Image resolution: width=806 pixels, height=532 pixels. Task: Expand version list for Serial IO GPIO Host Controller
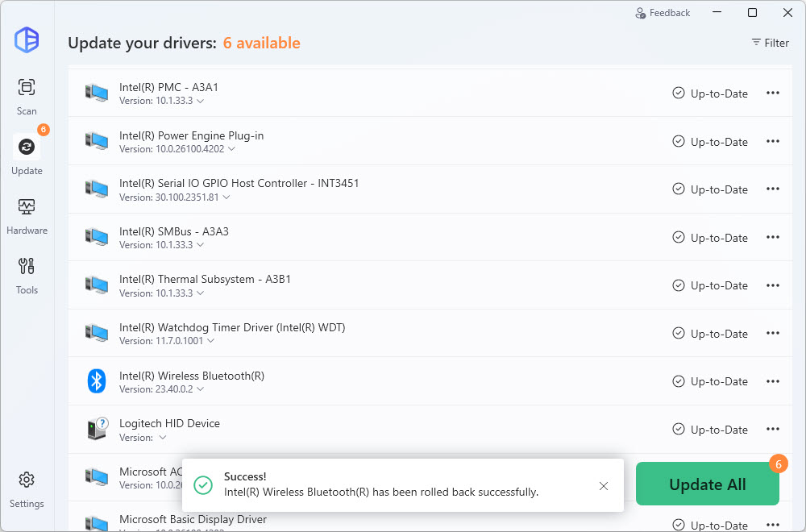225,197
